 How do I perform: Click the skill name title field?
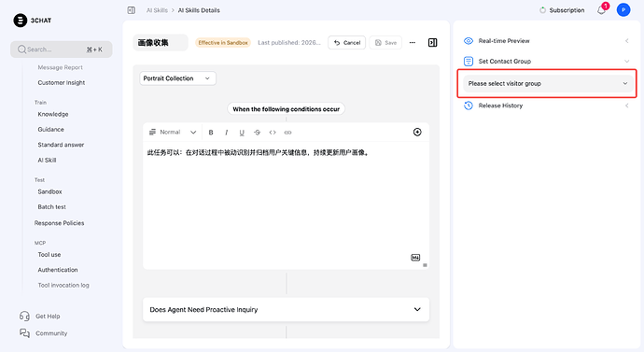tap(161, 43)
